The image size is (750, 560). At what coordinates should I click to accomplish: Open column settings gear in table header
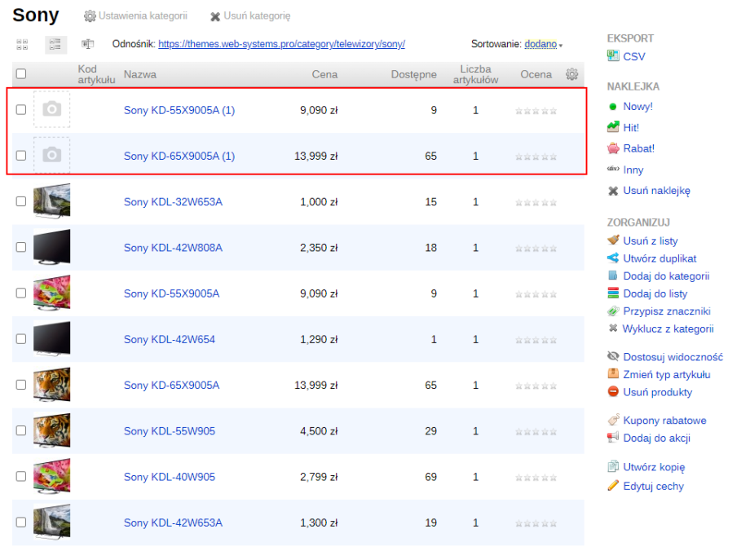(x=571, y=74)
